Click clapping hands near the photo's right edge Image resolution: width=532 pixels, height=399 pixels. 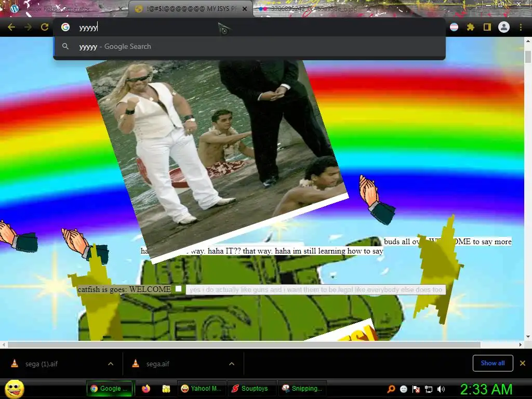coord(377,199)
